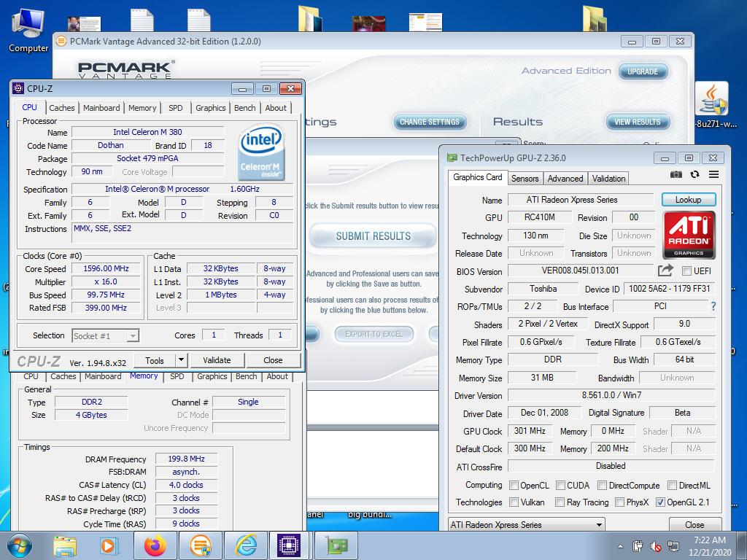Click the Lookup button in GPU-Z
The height and width of the screenshot is (560, 747).
[x=689, y=200]
